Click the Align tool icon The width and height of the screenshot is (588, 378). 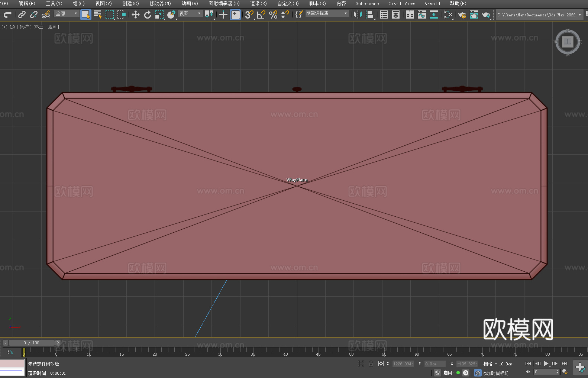click(x=370, y=14)
